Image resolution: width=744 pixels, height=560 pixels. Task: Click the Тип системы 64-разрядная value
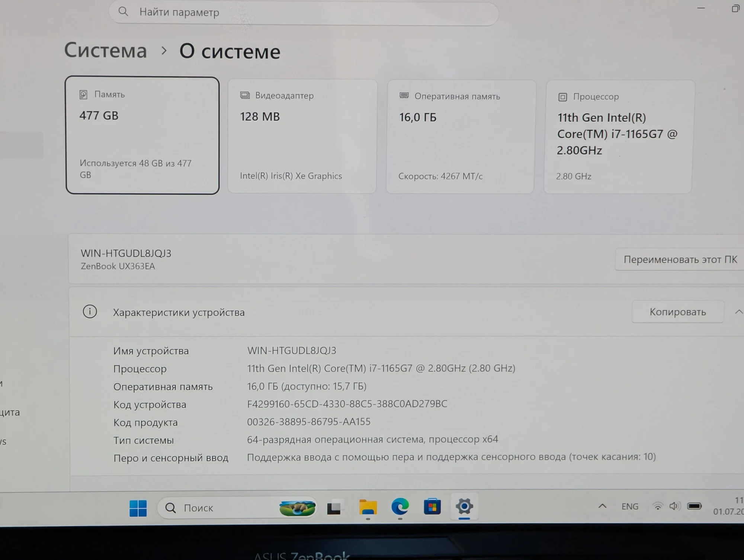click(x=372, y=440)
